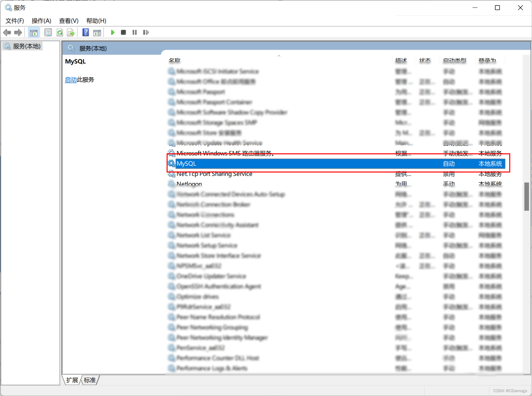Image resolution: width=532 pixels, height=396 pixels.
Task: Switch to the 标准 tab
Action: coord(89,380)
